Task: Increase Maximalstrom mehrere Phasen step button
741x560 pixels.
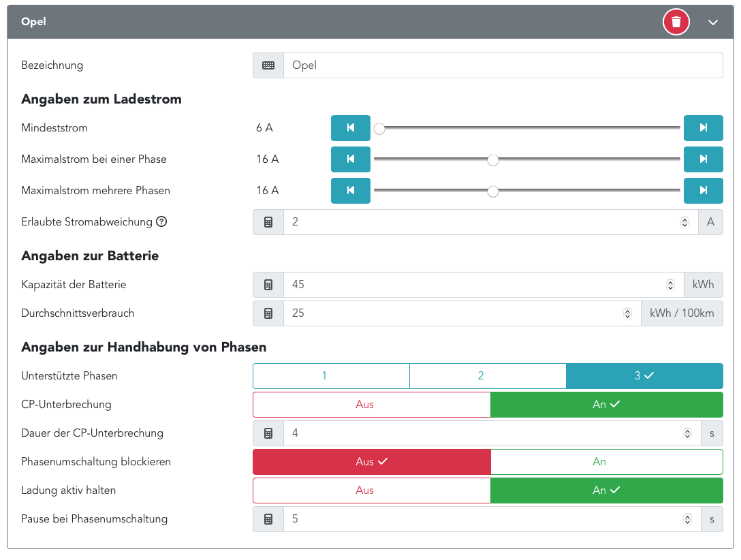Action: 703,191
